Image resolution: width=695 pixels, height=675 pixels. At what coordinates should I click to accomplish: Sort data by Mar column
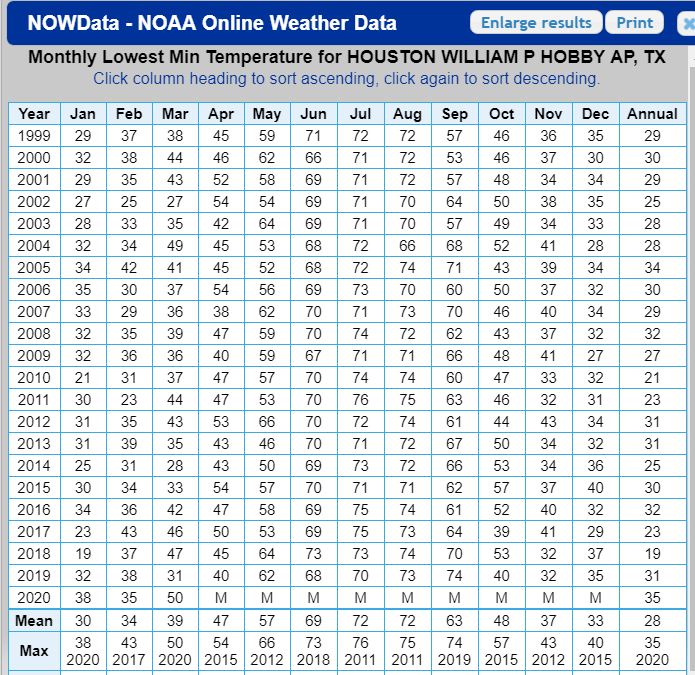(x=175, y=114)
